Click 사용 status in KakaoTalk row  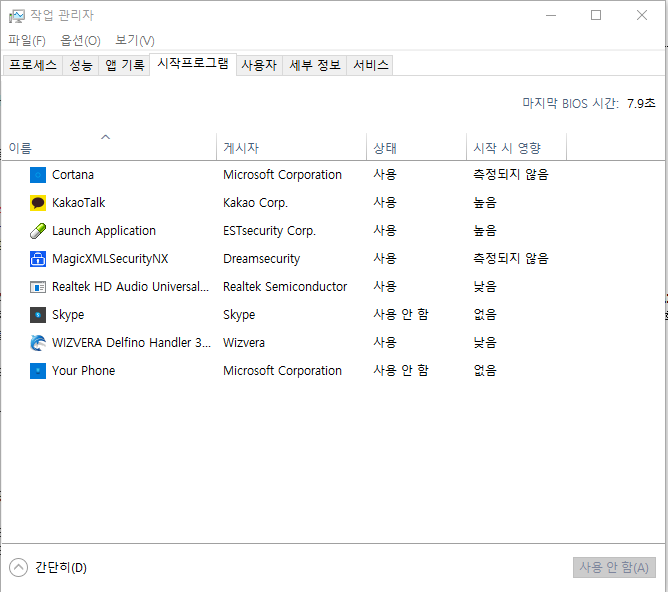tap(385, 203)
